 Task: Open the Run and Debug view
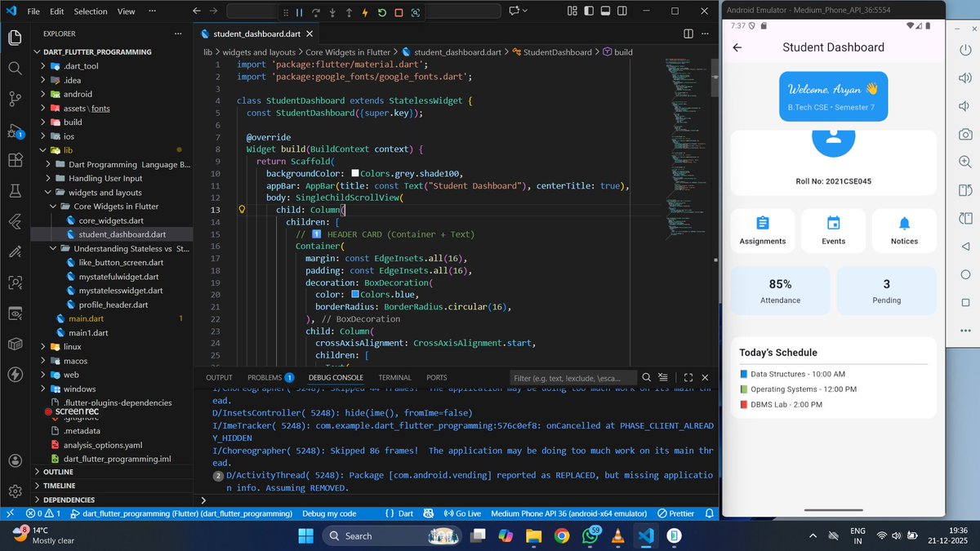pos(15,130)
